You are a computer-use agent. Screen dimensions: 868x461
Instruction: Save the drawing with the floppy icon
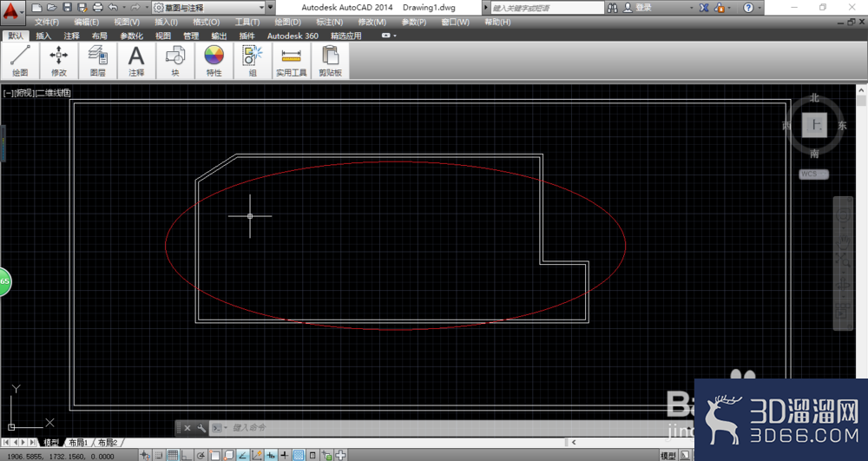point(67,8)
